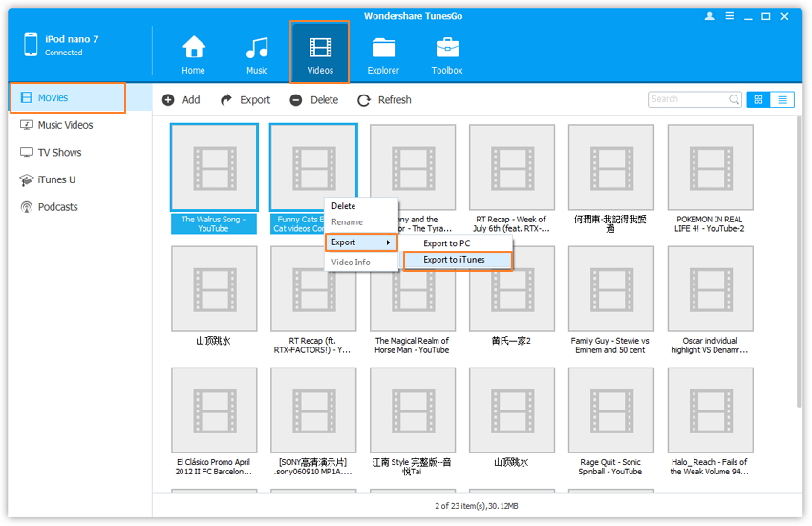Open the title bar dropdown arrow menu
Screen dimensions: 812x526
731,16
